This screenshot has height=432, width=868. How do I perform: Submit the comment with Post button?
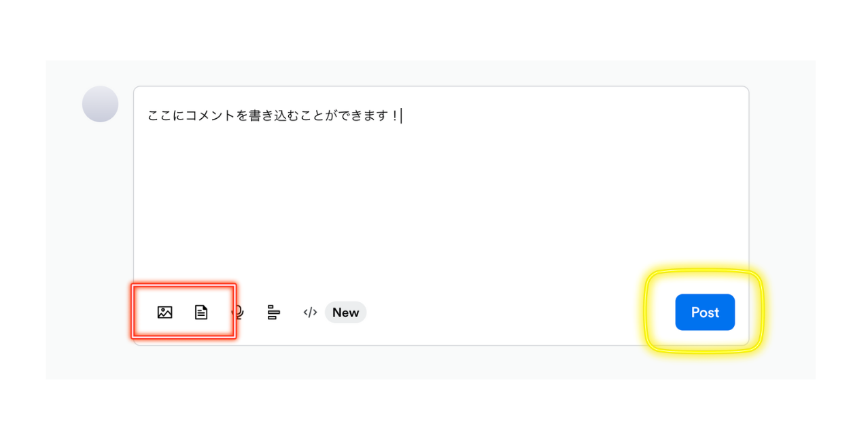click(x=705, y=312)
